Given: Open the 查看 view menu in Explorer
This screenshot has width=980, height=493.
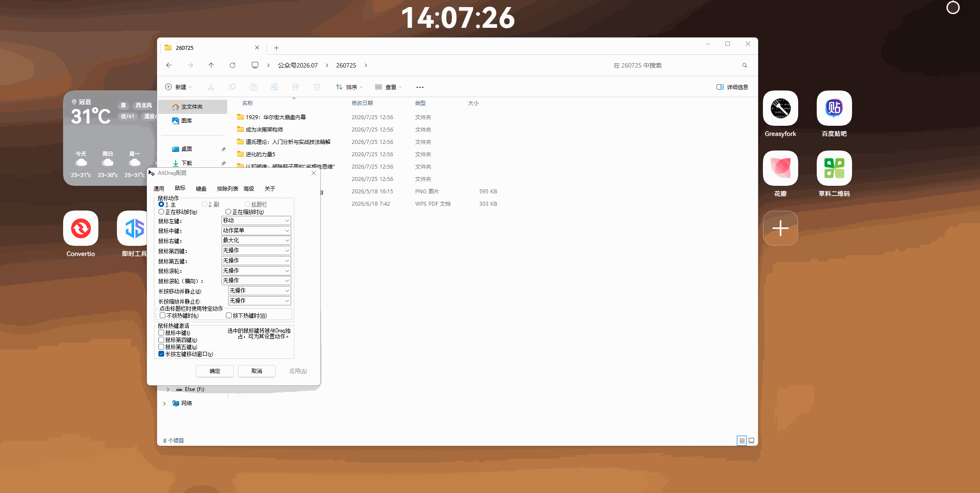Looking at the screenshot, I should click(388, 87).
